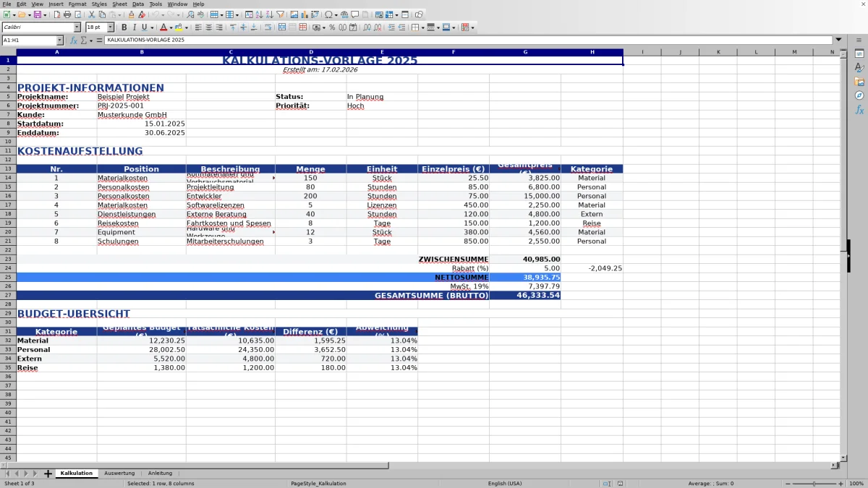Switch to the Auswertung sheet tab
The height and width of the screenshot is (488, 868).
coord(120,473)
